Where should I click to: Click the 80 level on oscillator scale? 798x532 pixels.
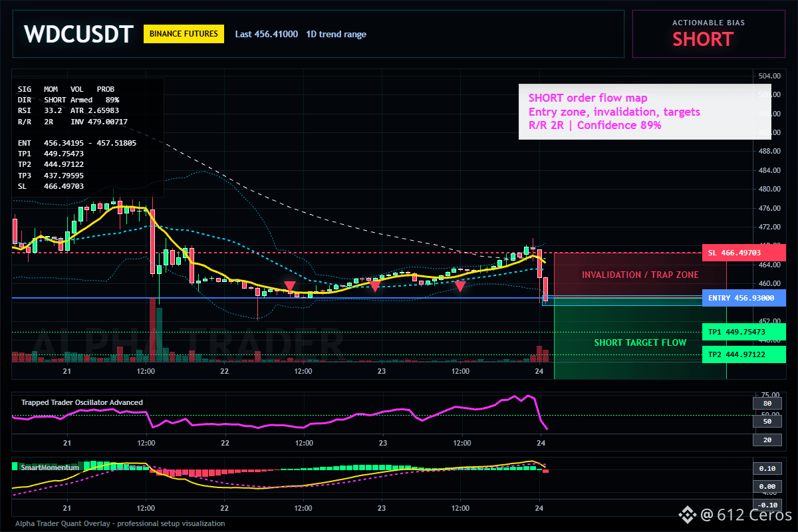point(767,403)
